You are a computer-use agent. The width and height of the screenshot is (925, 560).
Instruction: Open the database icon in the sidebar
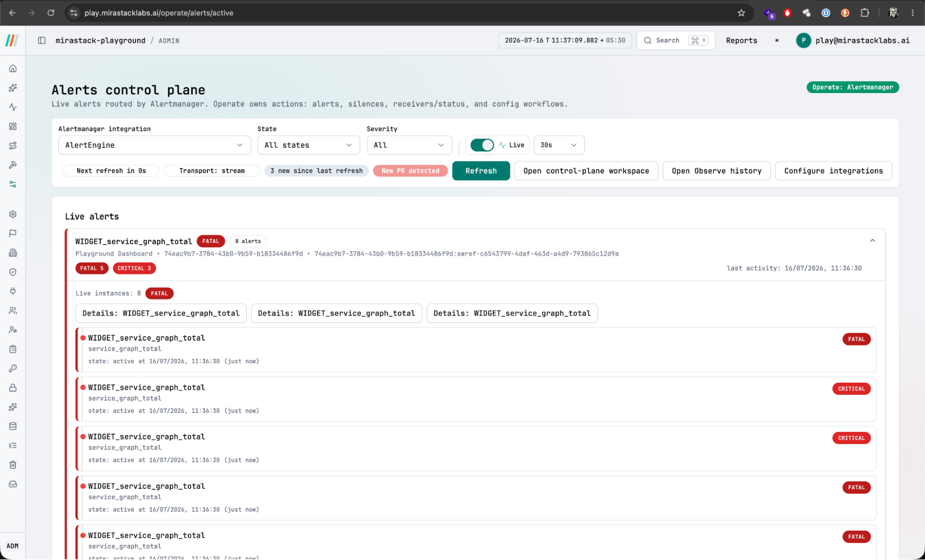[13, 426]
